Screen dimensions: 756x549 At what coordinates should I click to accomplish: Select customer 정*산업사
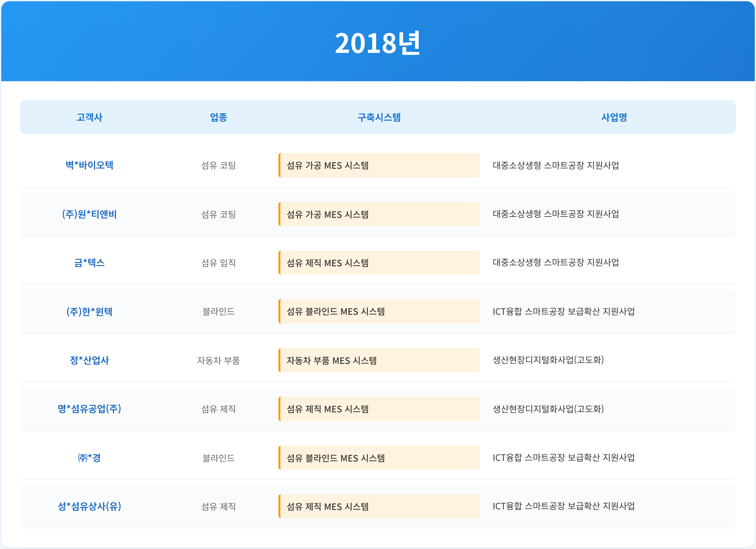(x=89, y=360)
